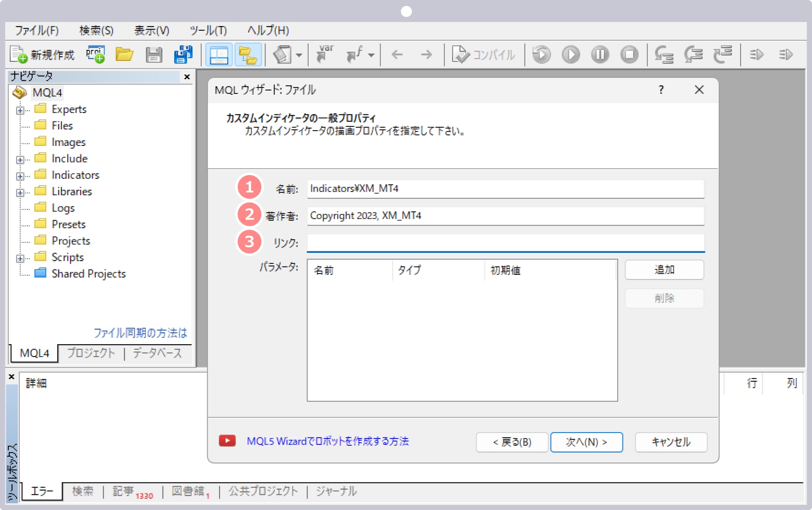
Task: Click the last toolbar arrow icon
Action: [786, 55]
